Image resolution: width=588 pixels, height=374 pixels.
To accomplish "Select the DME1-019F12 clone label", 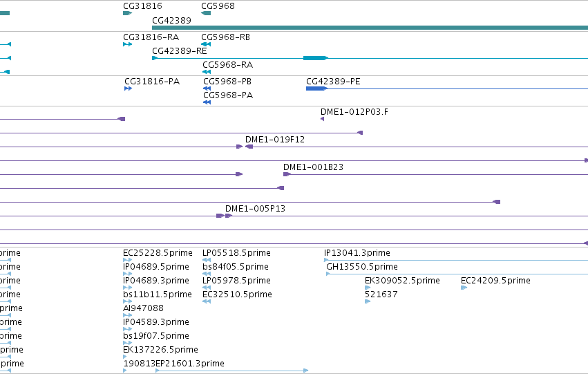I will point(275,140).
